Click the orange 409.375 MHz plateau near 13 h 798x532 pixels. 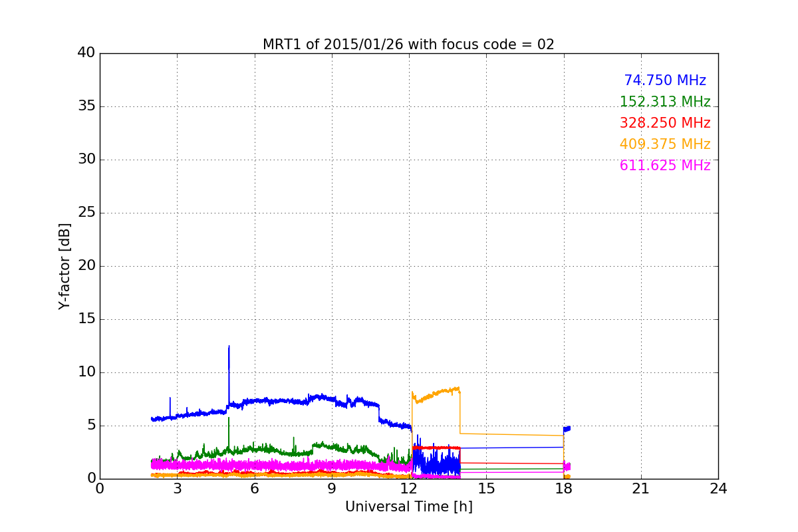(436, 395)
